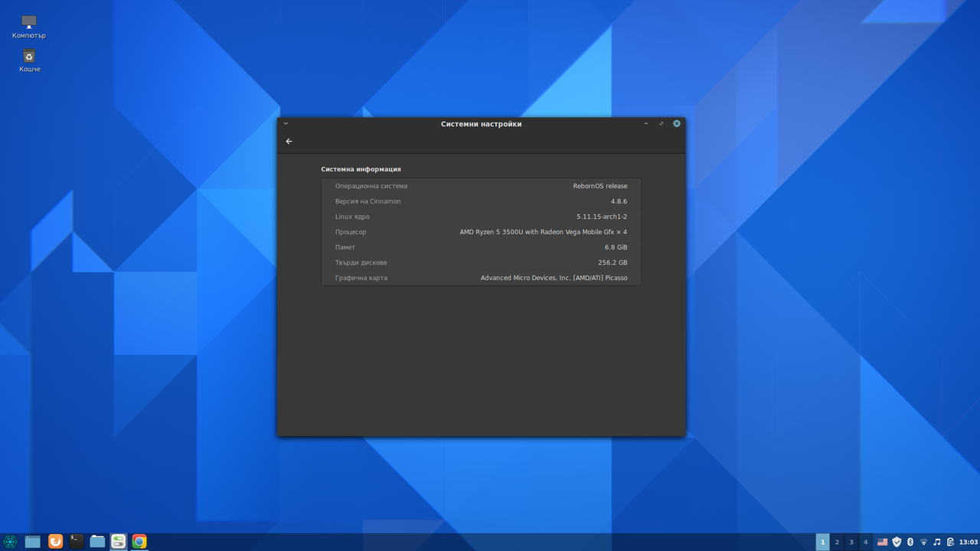Minimize the Системни настройки window

click(646, 123)
